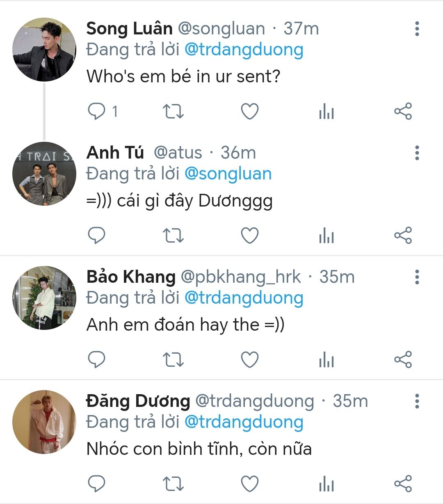The image size is (443, 504).
Task: Like Anh Tú's tweet
Action: [249, 235]
